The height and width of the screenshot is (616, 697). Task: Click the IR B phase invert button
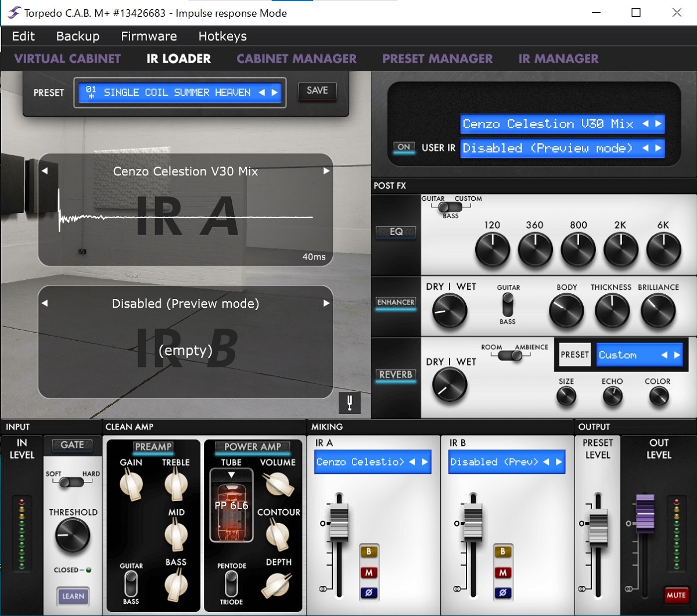[x=503, y=593]
